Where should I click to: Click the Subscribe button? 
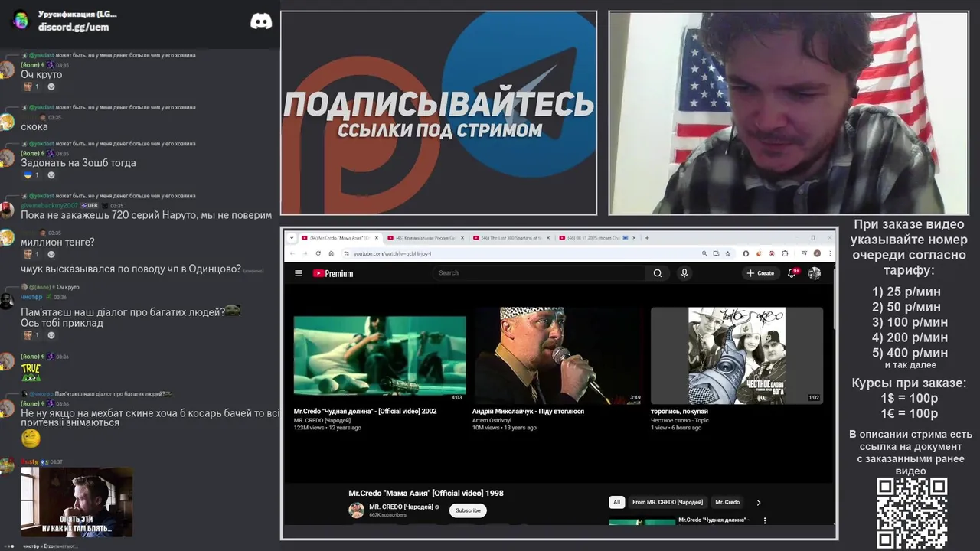tap(468, 510)
